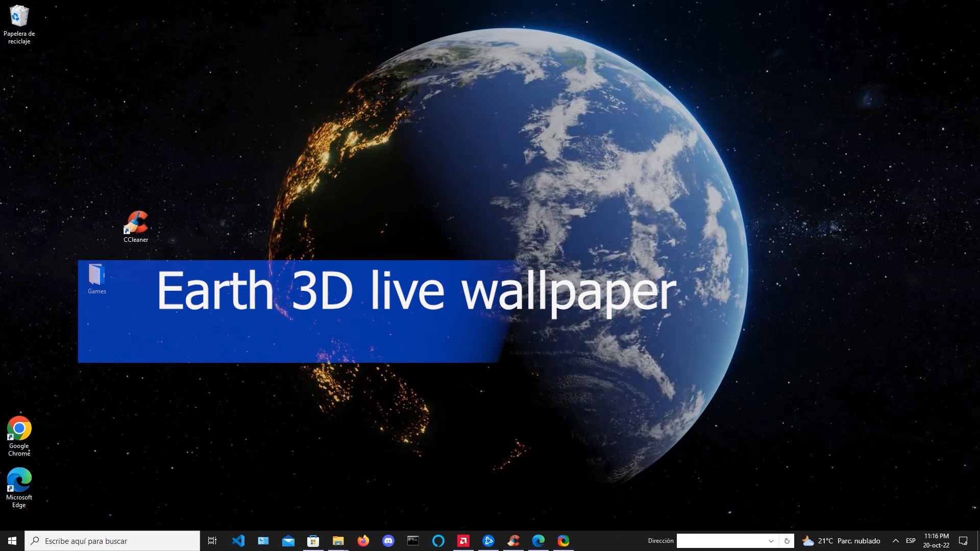Open Visual Studio Code from taskbar
Image resolution: width=980 pixels, height=551 pixels.
pos(238,541)
